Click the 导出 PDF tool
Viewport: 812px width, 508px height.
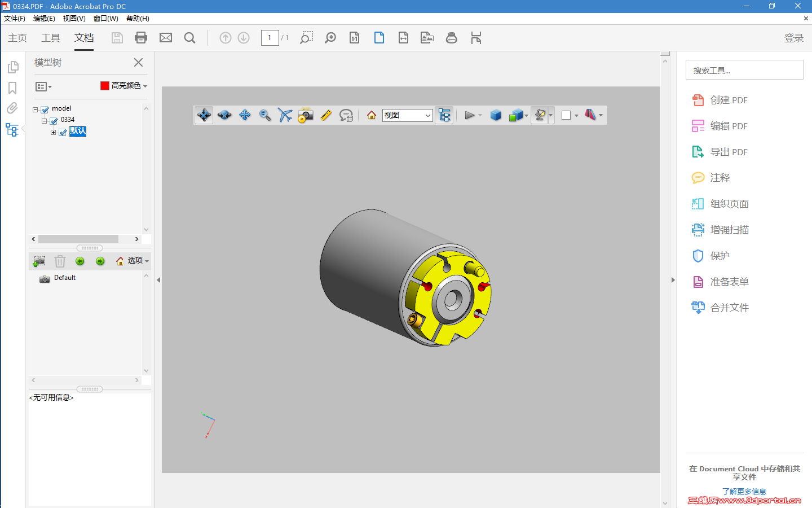[720, 152]
